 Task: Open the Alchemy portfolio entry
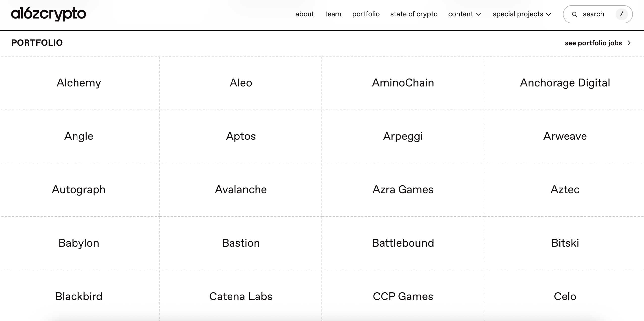pyautogui.click(x=79, y=83)
